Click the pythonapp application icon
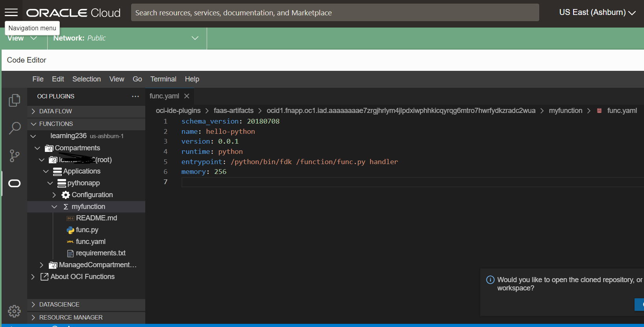 pyautogui.click(x=62, y=183)
